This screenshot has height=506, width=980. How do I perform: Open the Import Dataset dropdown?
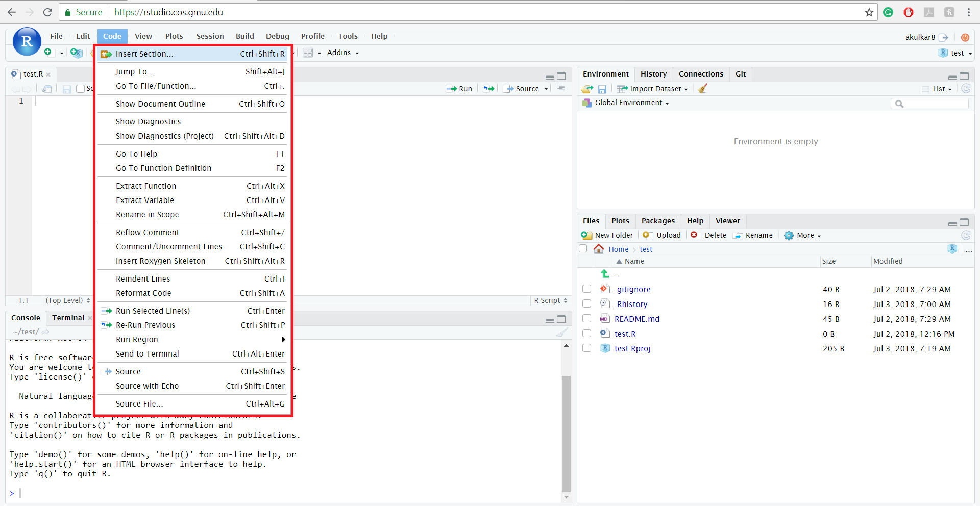tap(652, 89)
